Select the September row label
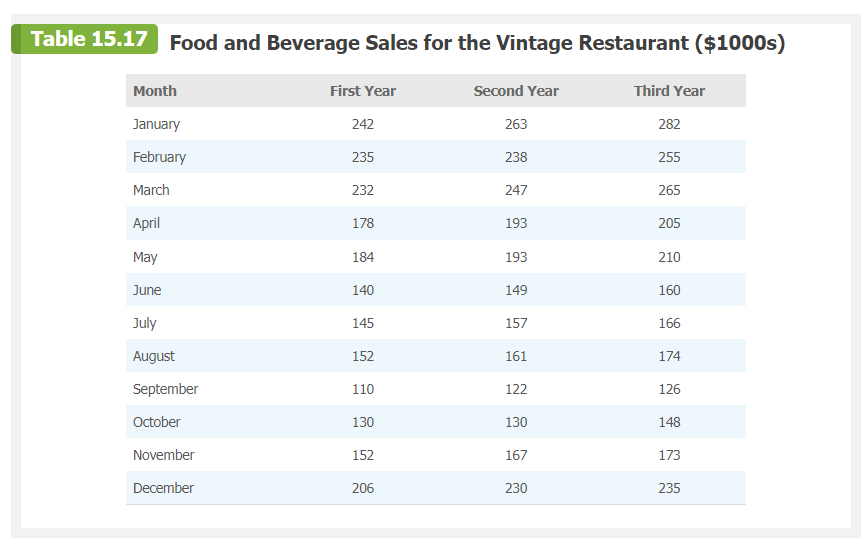865x550 pixels. 165,389
